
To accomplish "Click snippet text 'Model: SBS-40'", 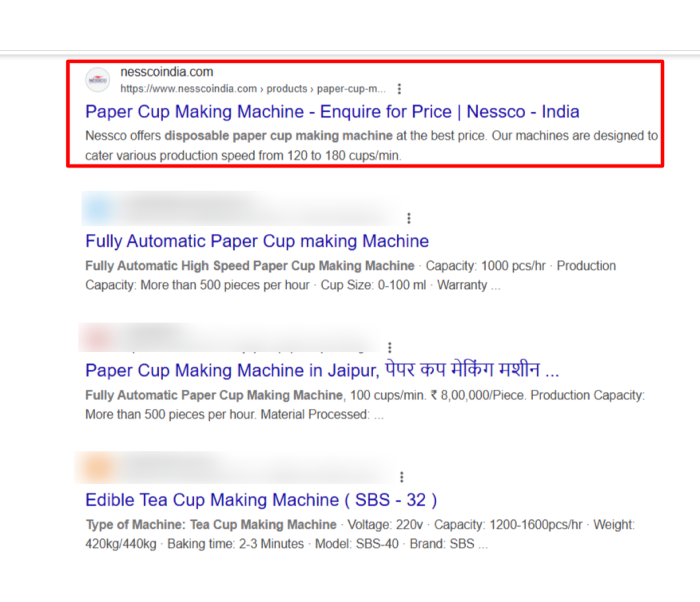I will coord(357,544).
